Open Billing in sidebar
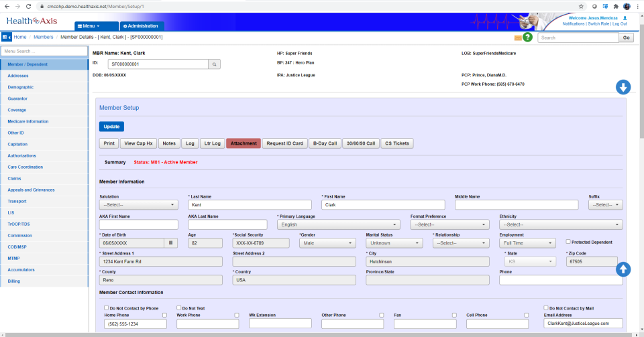 (14, 281)
